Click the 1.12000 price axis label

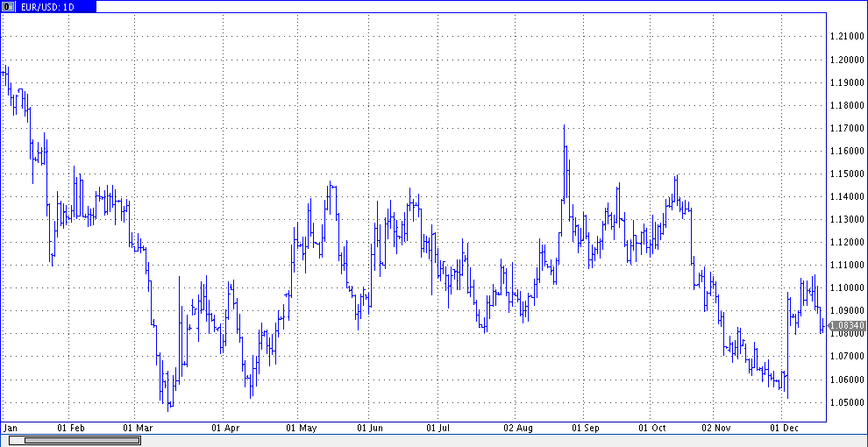pos(848,242)
